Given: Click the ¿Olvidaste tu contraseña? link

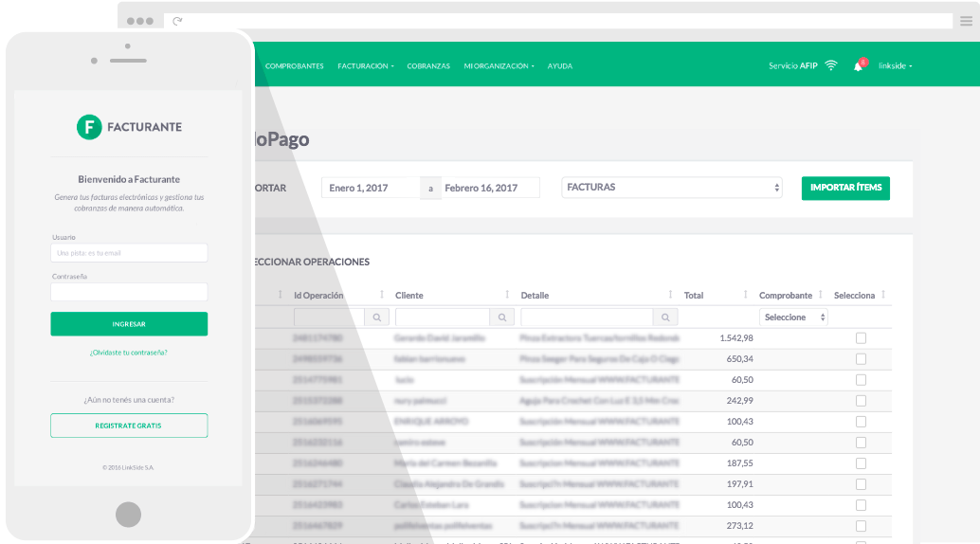Looking at the screenshot, I should click(x=129, y=353).
